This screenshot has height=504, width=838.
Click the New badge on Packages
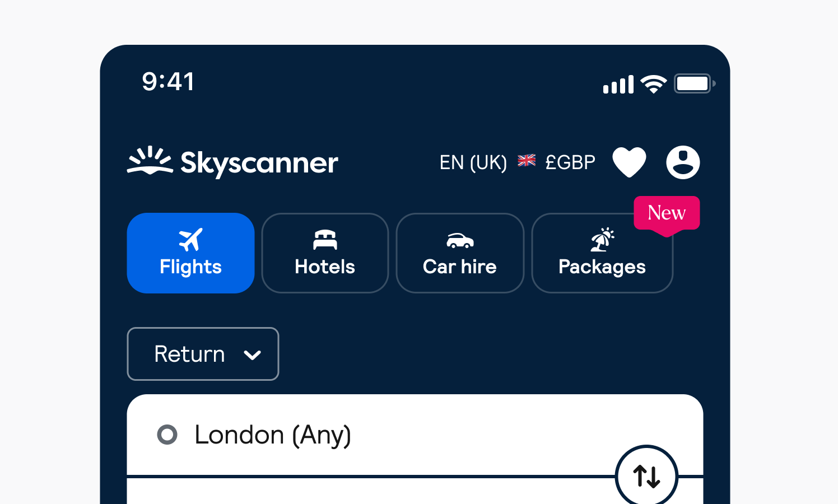[x=667, y=213]
